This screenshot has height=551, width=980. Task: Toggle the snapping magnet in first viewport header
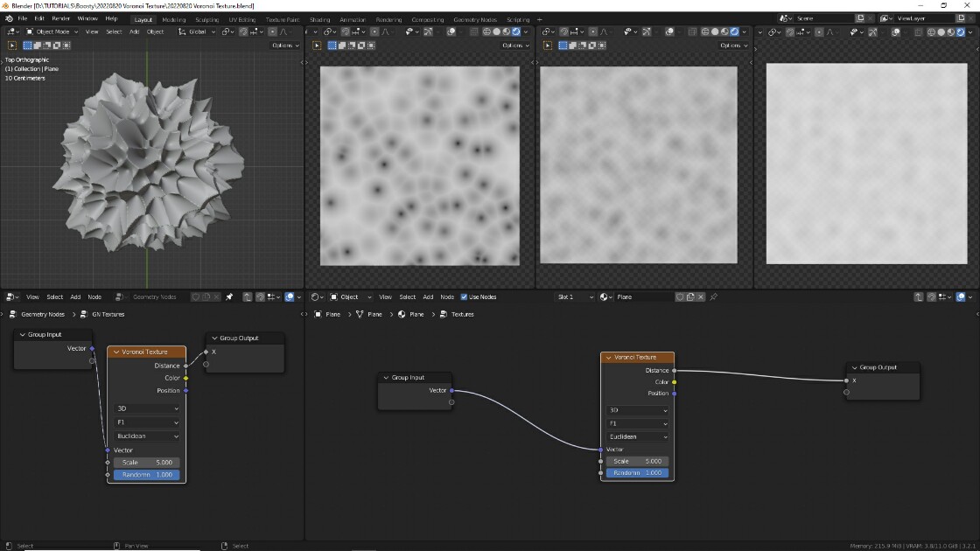[x=243, y=31]
